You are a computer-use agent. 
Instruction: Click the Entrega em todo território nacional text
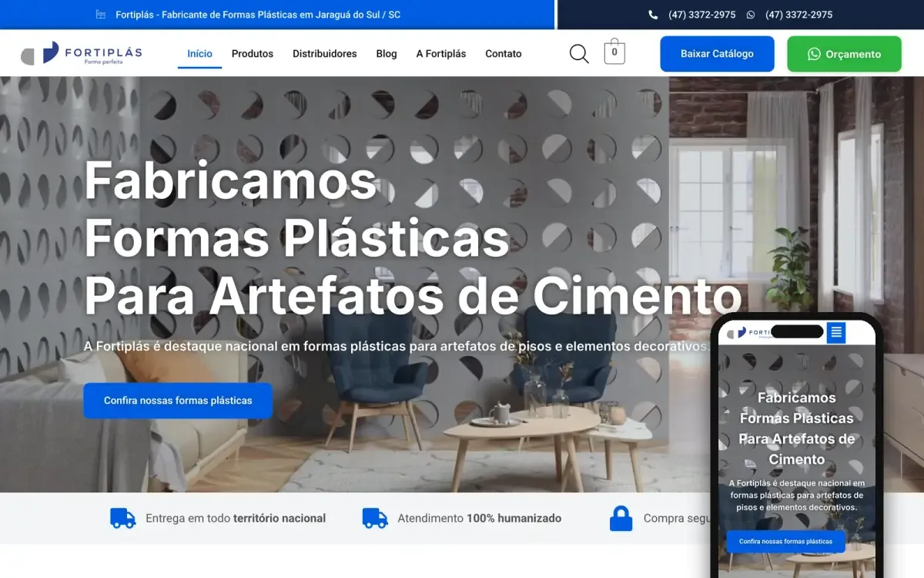click(236, 519)
